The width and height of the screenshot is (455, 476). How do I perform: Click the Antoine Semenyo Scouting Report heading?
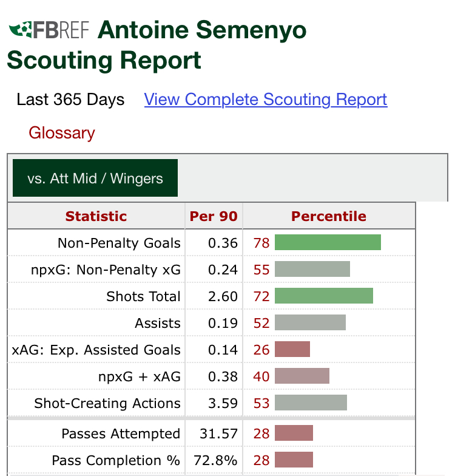click(158, 46)
